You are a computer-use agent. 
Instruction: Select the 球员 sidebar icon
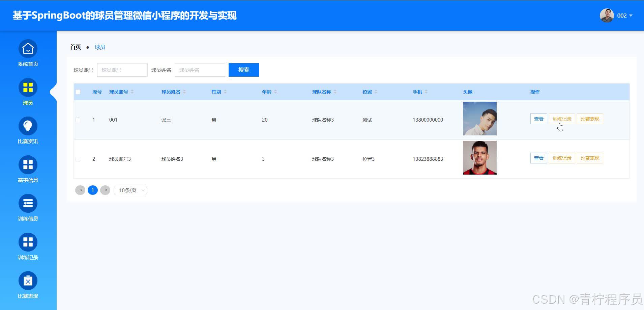(x=28, y=87)
